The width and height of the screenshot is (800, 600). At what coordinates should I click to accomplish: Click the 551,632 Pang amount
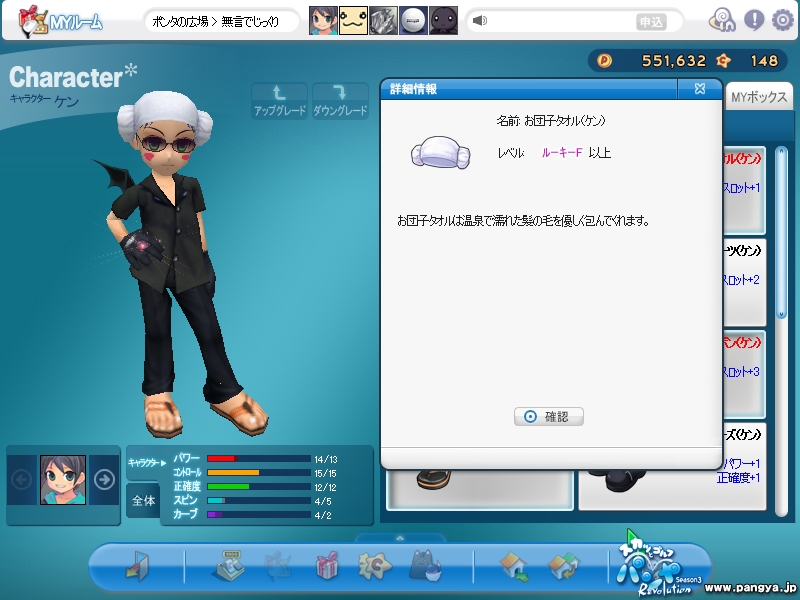(673, 61)
